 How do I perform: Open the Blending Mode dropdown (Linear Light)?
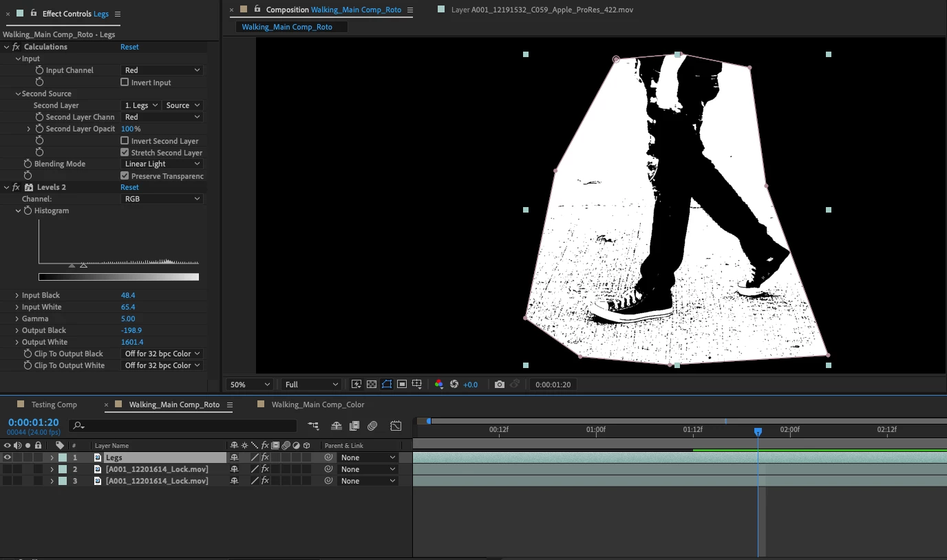pyautogui.click(x=162, y=164)
